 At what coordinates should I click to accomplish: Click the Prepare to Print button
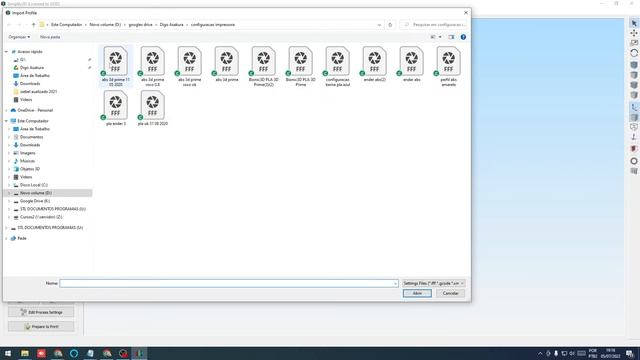coord(41,327)
